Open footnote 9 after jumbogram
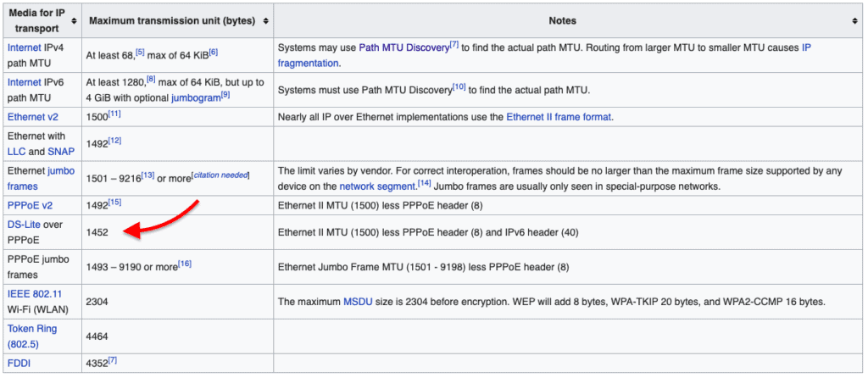The image size is (868, 378). (x=225, y=95)
